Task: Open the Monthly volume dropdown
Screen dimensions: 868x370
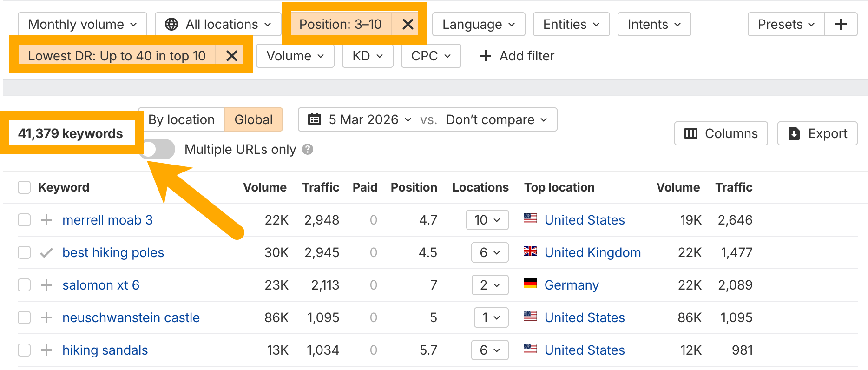Action: point(82,24)
